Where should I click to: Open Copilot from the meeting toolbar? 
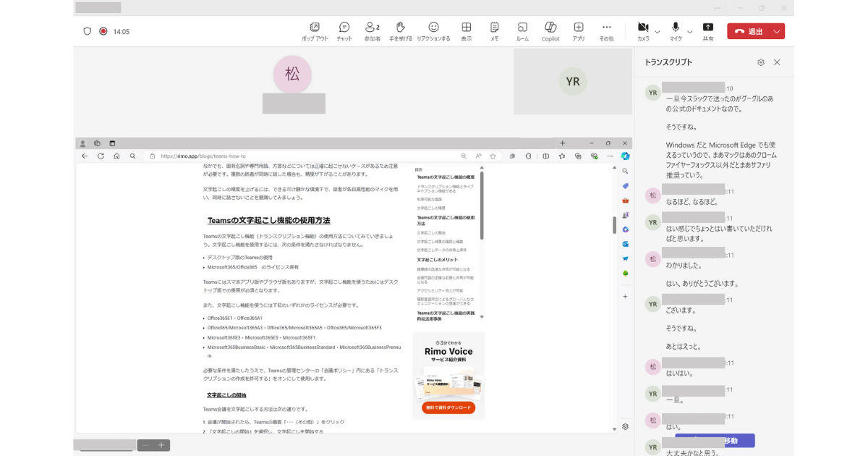550,30
